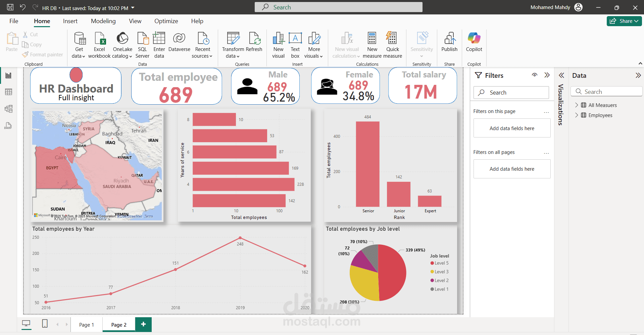Switch to the Insert ribbon tab

pyautogui.click(x=70, y=21)
